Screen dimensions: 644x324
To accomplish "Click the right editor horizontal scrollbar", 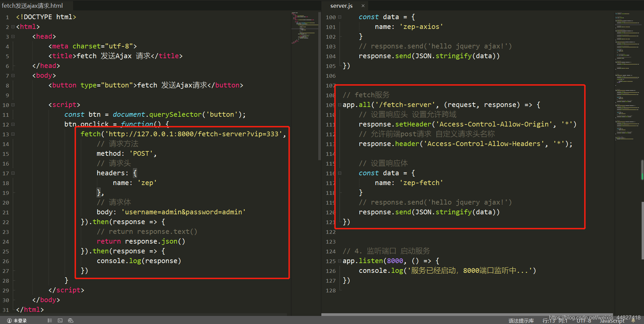I will pos(467,315).
